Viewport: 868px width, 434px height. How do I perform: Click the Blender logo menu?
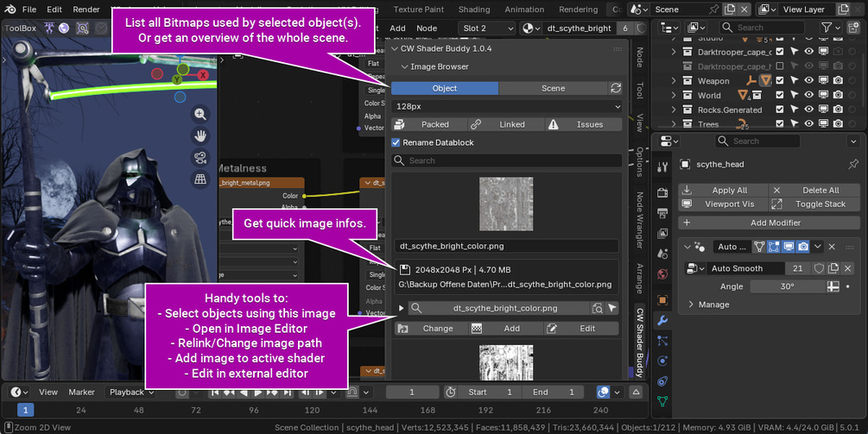pos(10,9)
